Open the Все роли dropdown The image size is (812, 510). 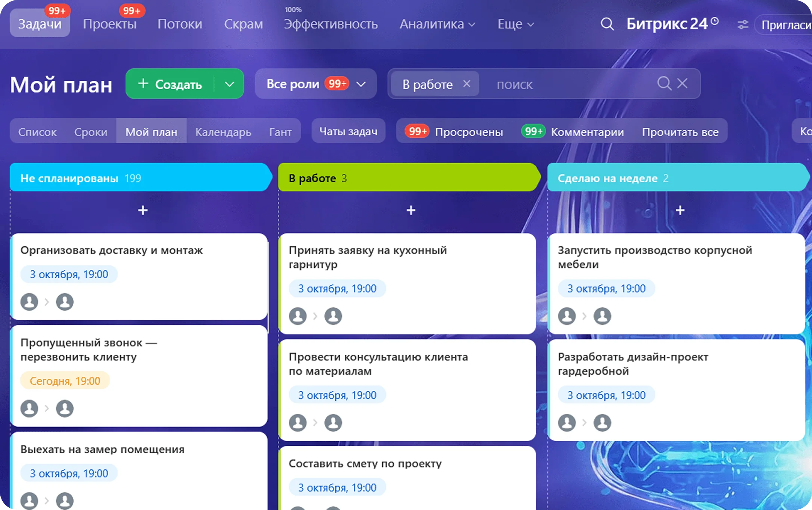click(316, 83)
